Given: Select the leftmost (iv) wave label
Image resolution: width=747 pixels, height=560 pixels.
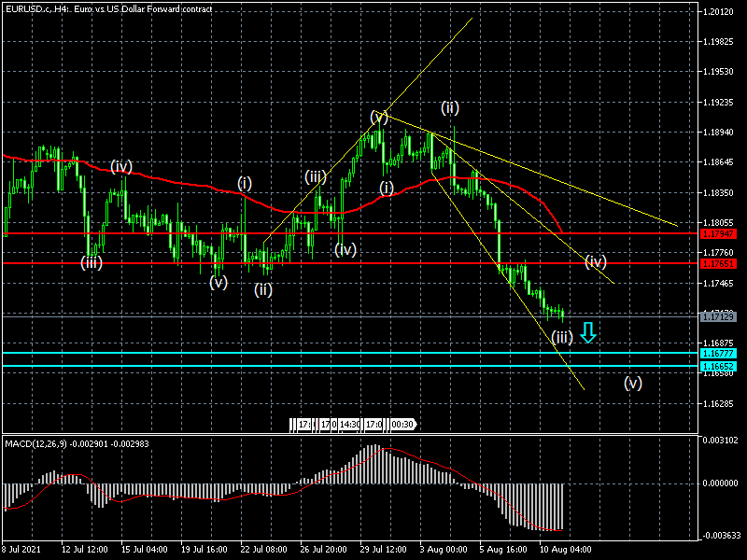Looking at the screenshot, I should (x=121, y=166).
